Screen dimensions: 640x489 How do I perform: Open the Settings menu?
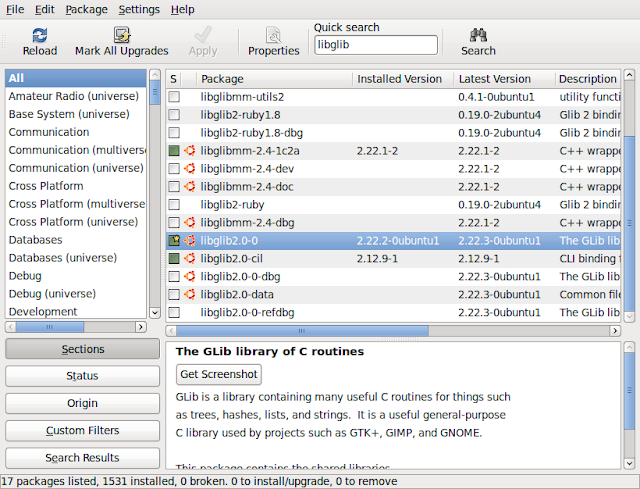139,9
